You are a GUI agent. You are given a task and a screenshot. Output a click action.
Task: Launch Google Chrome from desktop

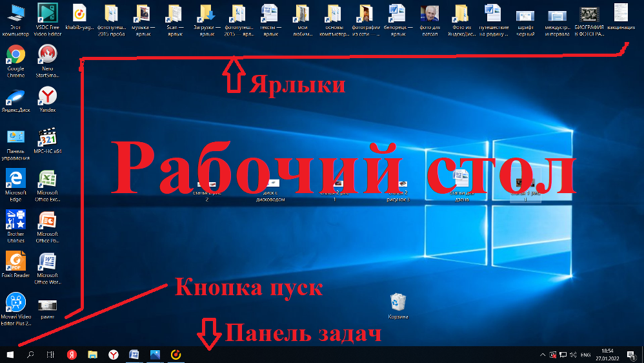click(15, 61)
